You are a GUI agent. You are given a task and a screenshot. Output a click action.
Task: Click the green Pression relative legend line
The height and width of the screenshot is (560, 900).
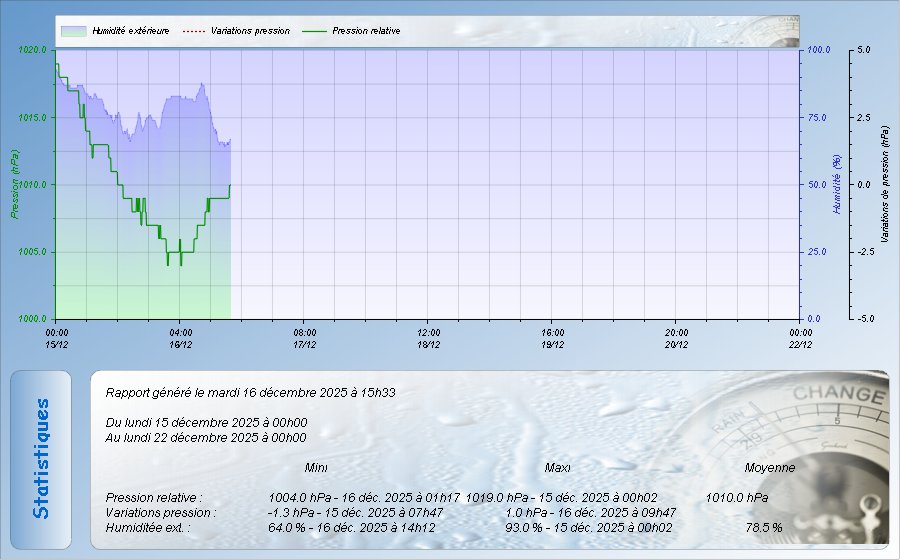pyautogui.click(x=315, y=31)
